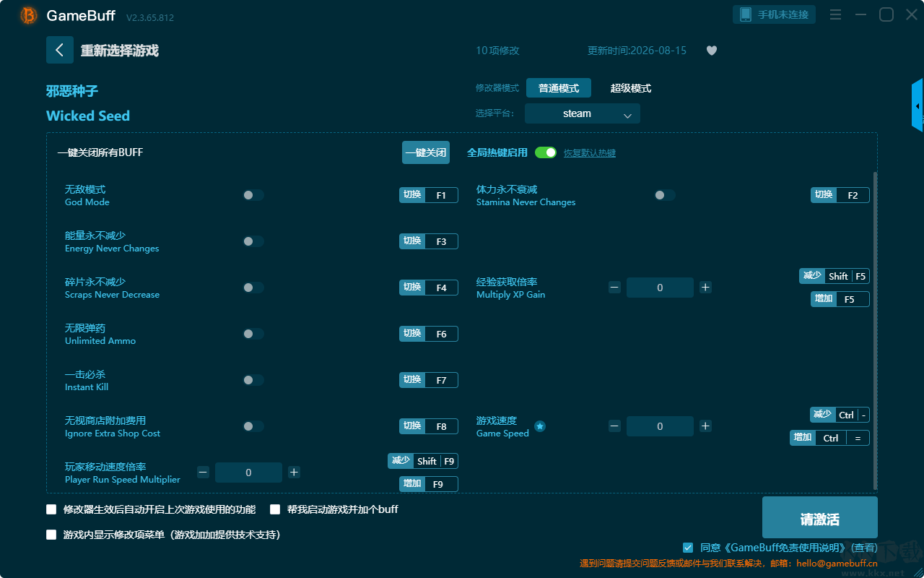Click the Player Run Speed value field

click(x=248, y=473)
